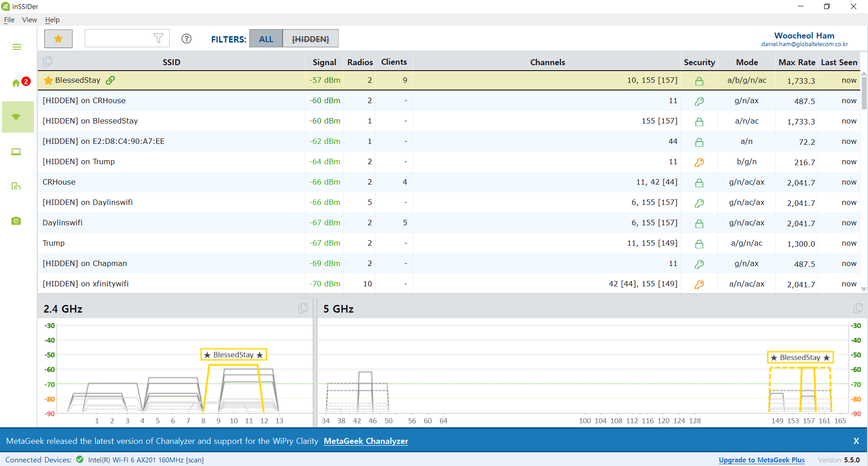The height and width of the screenshot is (466, 868).
Task: Click the orange key icon in [HIDDEN] on Trump row
Action: click(699, 162)
